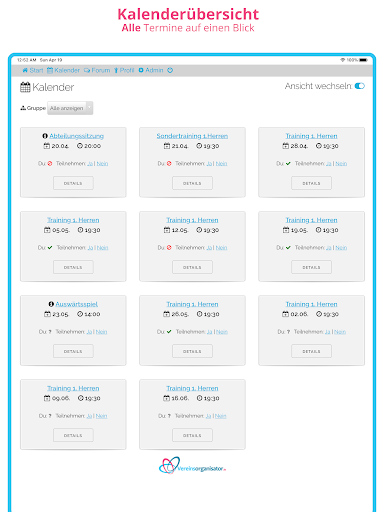Click Details button for Training 28.04.
The image size is (384, 512).
(x=311, y=183)
